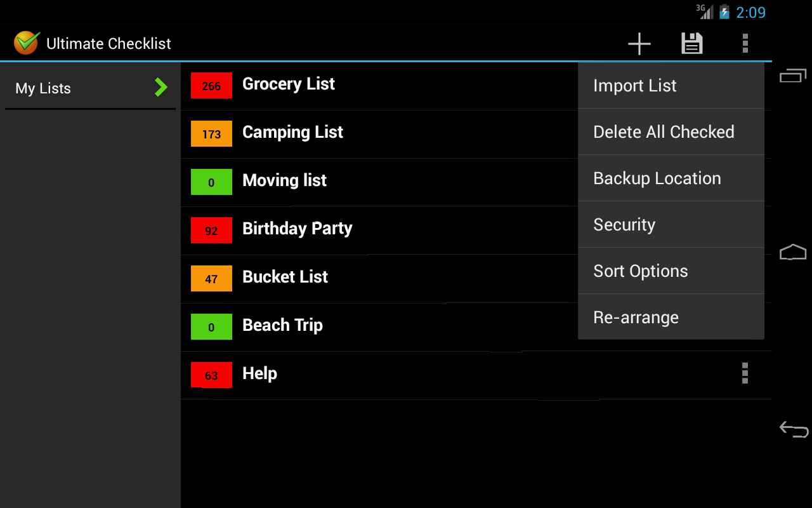Open the Grocery List

click(289, 83)
